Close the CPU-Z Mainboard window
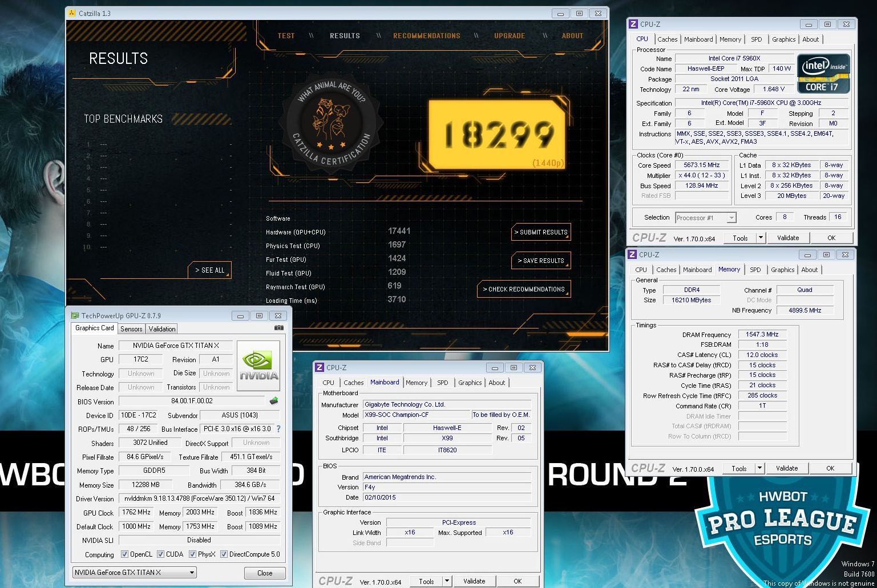This screenshot has width=877, height=588. point(532,367)
